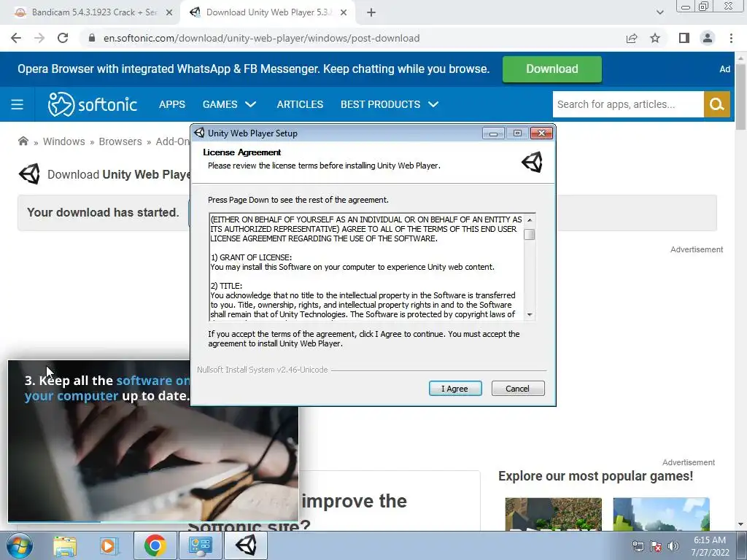
Task: Click the Chrome taskbar icon
Action: (x=155, y=545)
